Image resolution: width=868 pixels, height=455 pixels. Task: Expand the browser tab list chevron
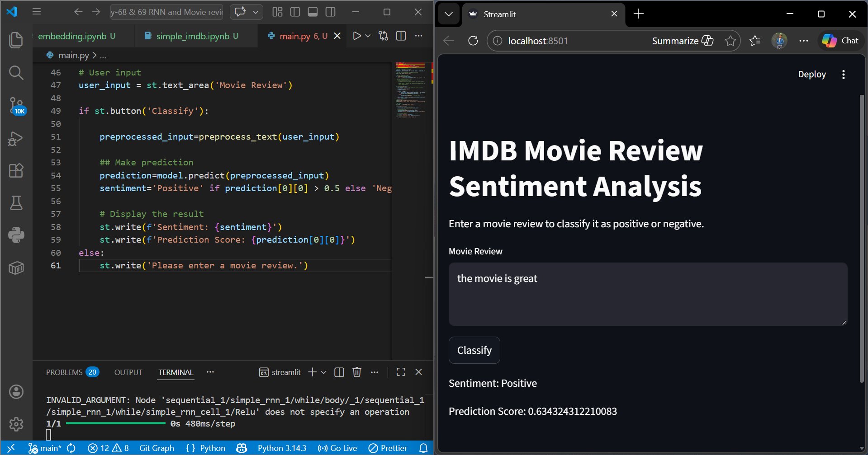448,14
